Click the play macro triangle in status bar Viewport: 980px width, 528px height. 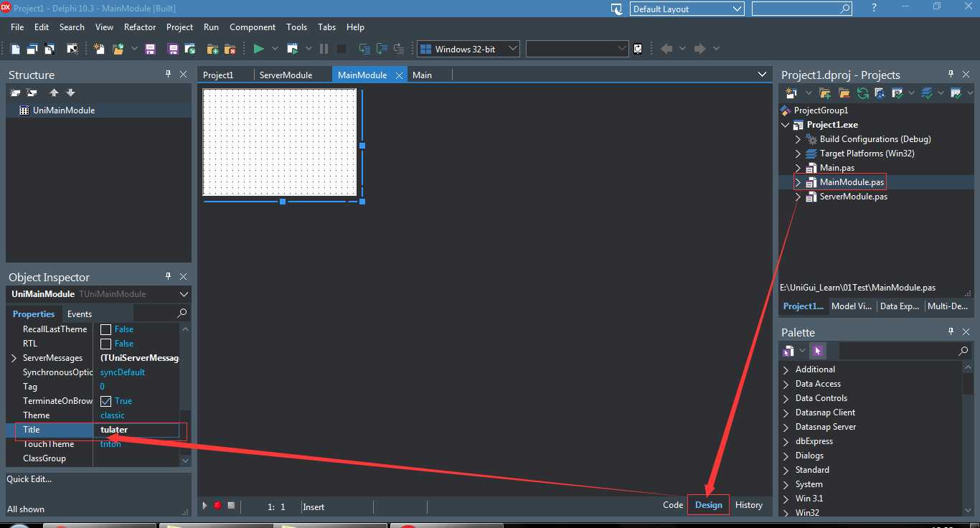point(204,506)
